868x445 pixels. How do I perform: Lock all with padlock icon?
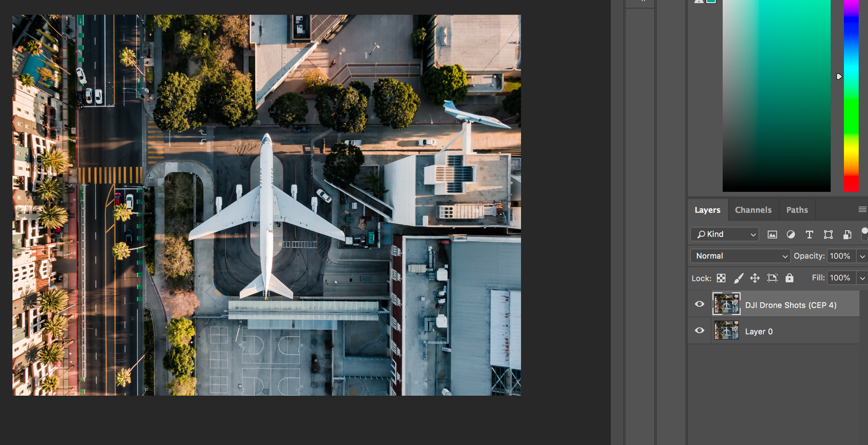(x=789, y=278)
